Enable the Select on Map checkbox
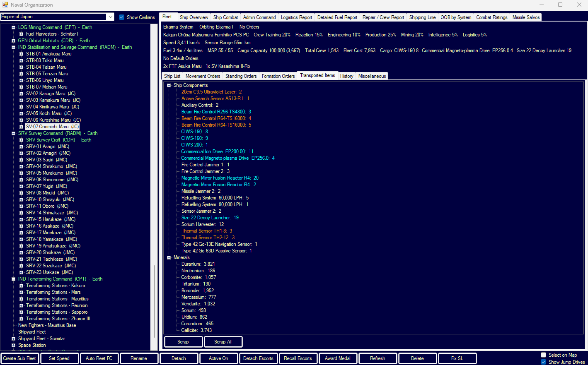The image size is (588, 365). coord(543,355)
